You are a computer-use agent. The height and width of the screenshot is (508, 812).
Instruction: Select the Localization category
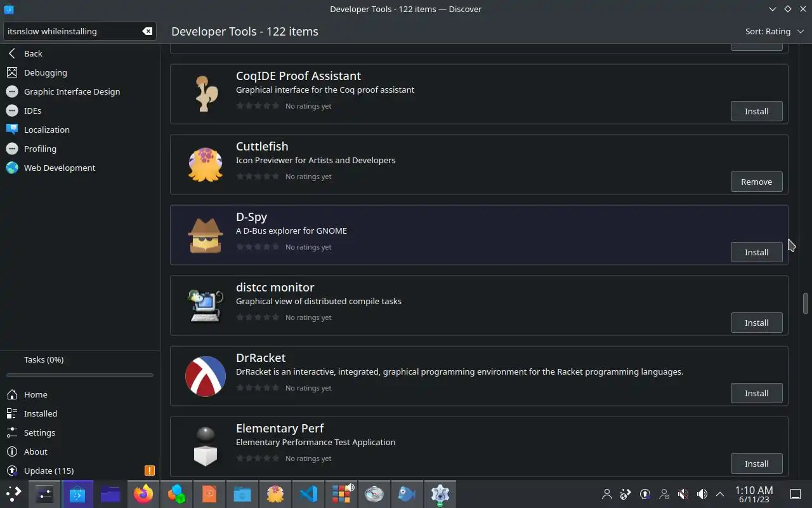coord(80,130)
